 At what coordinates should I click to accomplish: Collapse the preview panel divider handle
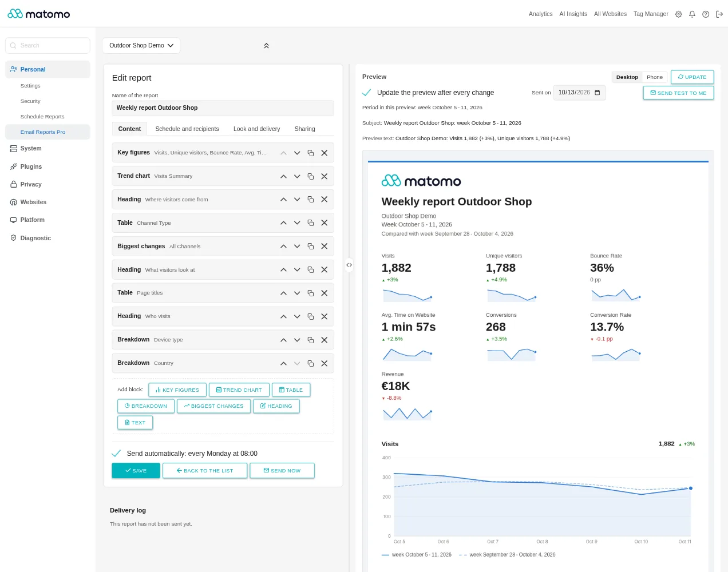tap(349, 265)
